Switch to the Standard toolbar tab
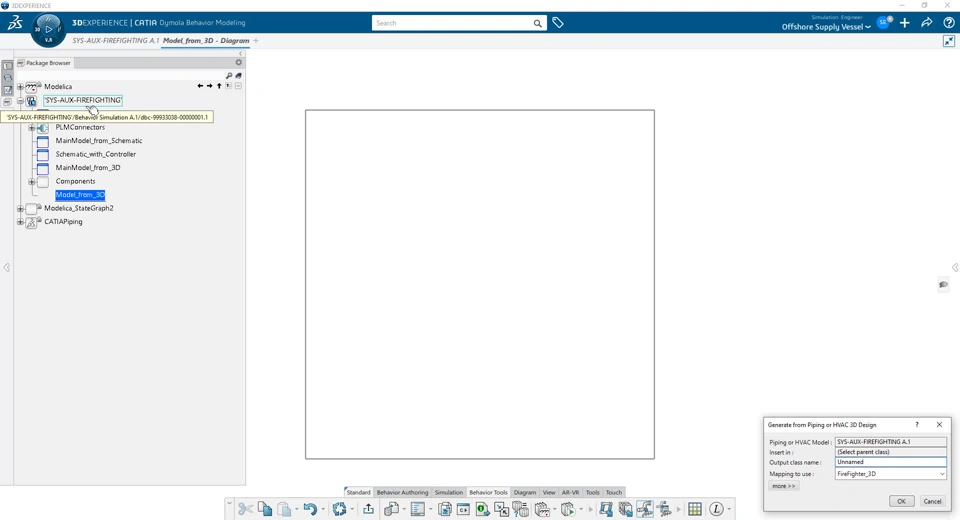960x520 pixels. click(x=358, y=492)
